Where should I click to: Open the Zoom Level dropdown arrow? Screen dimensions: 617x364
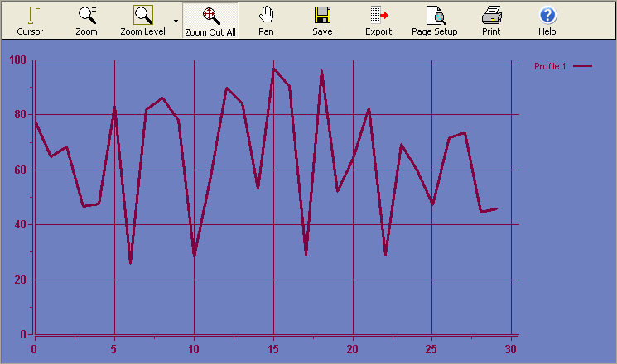[176, 20]
